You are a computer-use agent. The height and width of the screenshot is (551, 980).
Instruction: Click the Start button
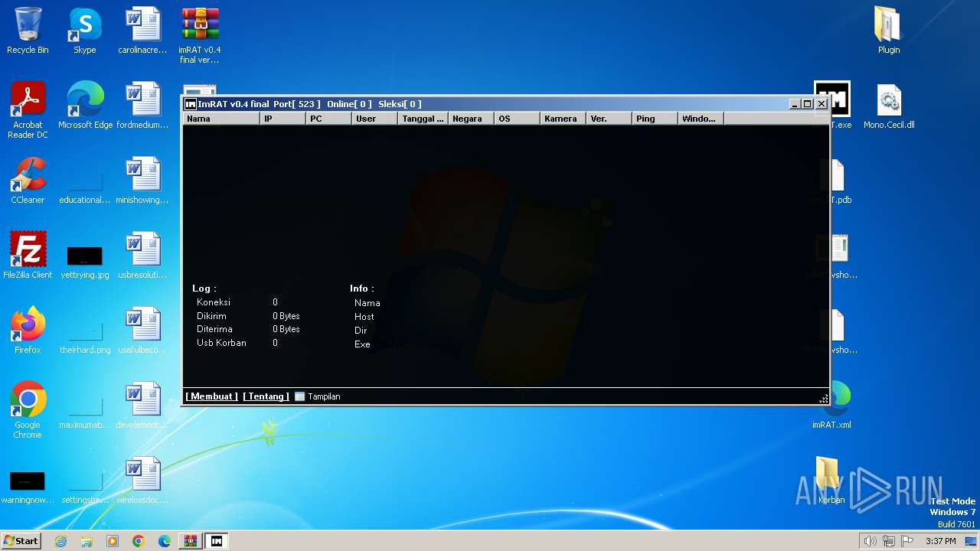pyautogui.click(x=21, y=541)
